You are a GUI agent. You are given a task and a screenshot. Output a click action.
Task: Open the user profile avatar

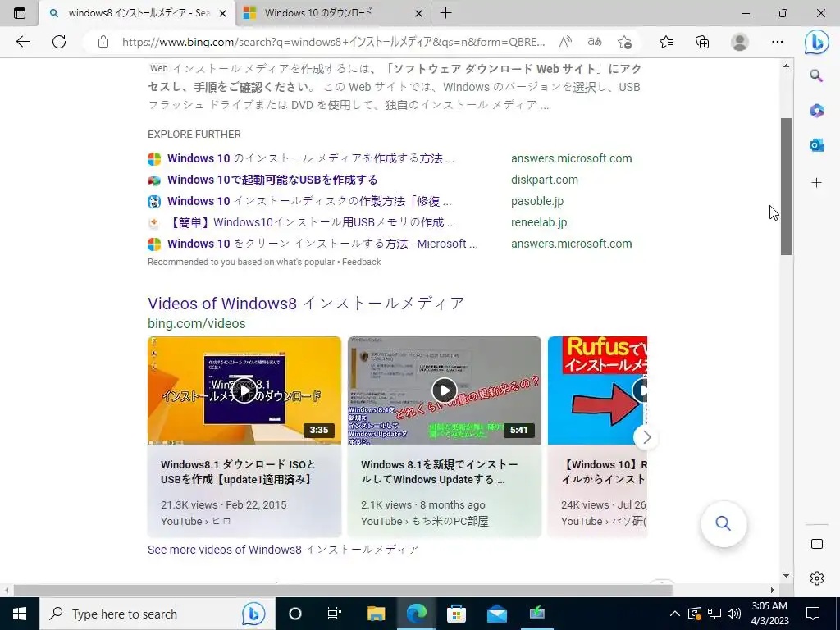click(x=740, y=42)
